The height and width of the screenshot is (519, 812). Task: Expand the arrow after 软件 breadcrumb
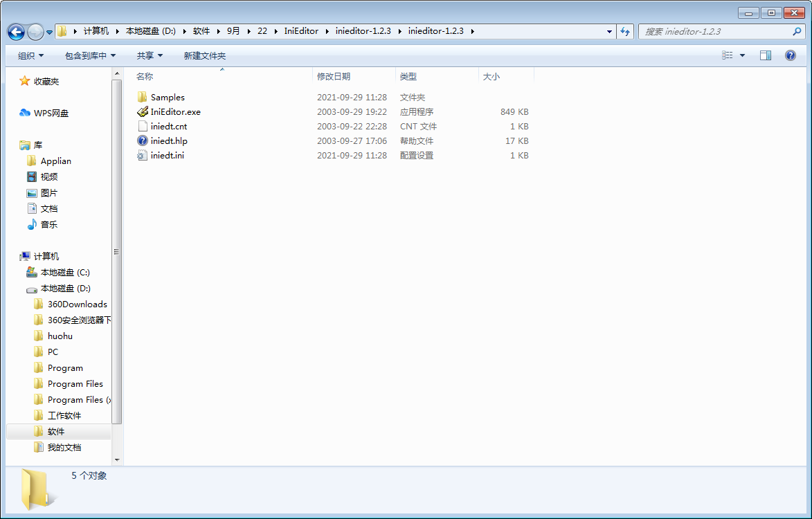pyautogui.click(x=218, y=32)
